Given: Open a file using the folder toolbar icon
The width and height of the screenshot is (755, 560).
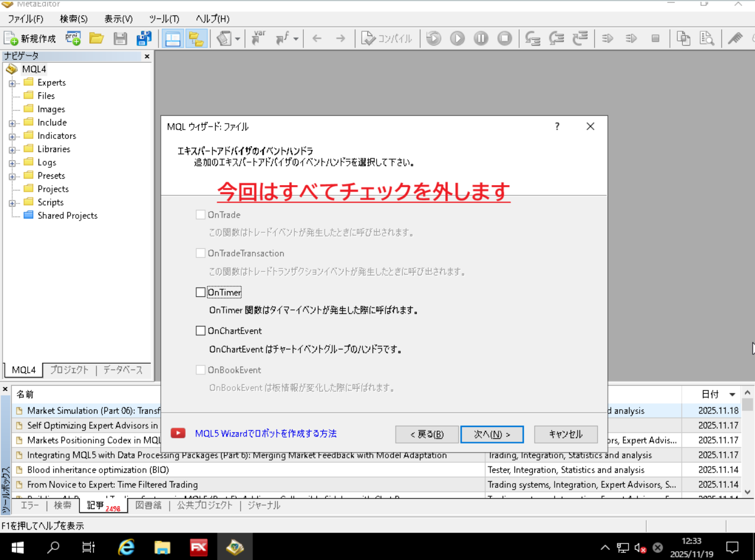Looking at the screenshot, I should coord(96,38).
